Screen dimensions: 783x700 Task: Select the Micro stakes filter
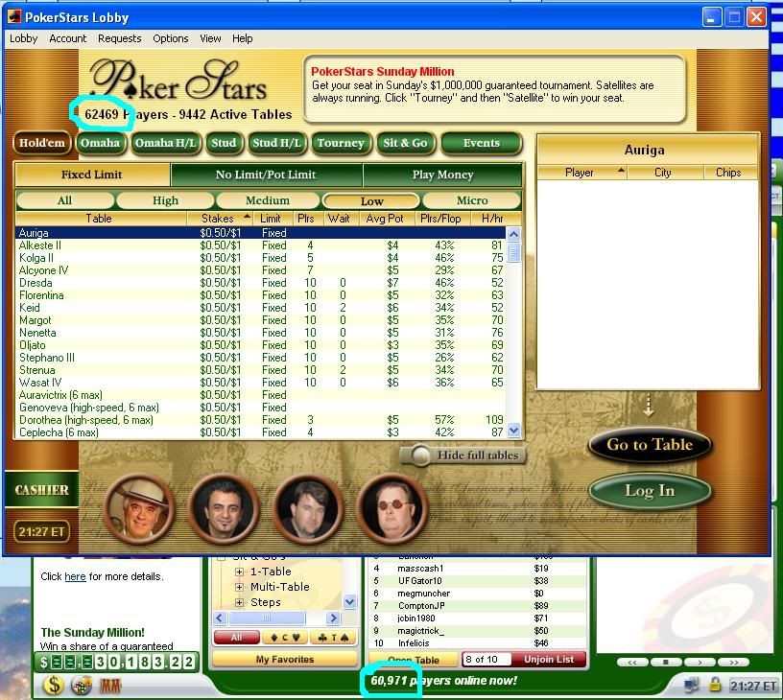(471, 201)
